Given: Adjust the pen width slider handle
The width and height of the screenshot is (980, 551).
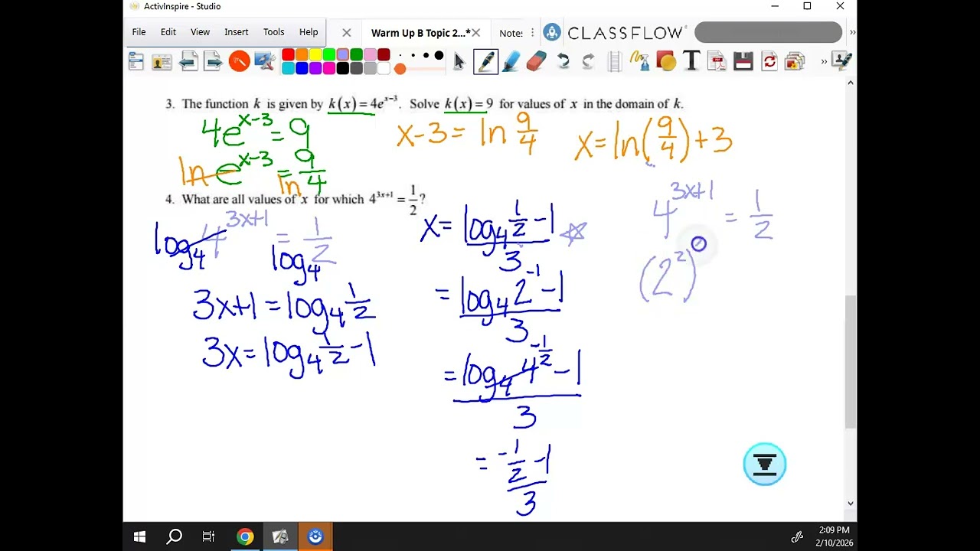Looking at the screenshot, I should [x=400, y=69].
